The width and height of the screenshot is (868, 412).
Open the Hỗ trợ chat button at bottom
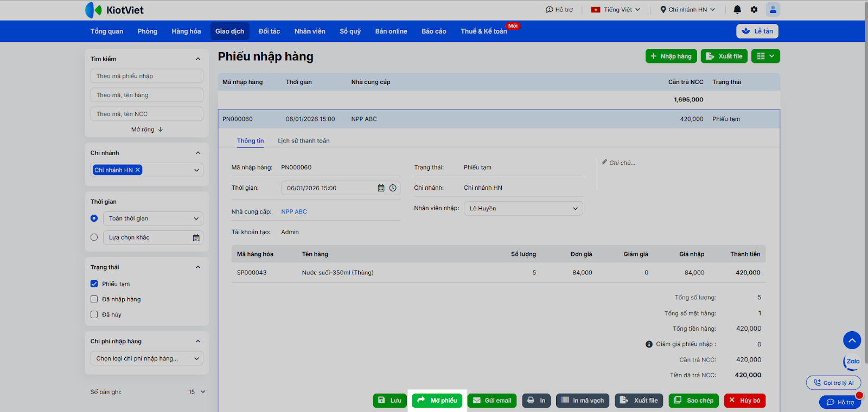[840, 402]
